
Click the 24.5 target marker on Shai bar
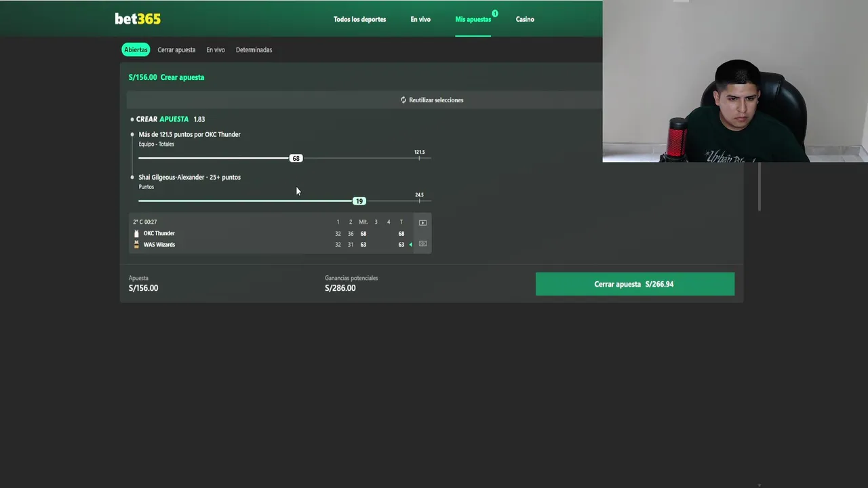[419, 197]
